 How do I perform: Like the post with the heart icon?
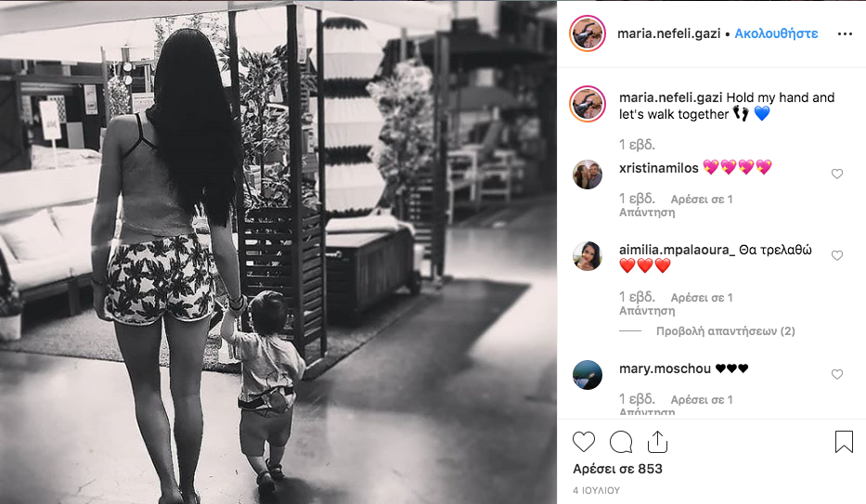point(583,442)
